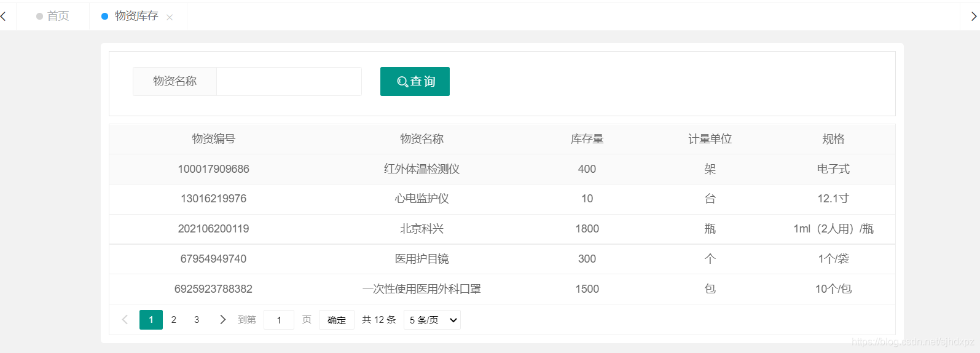The image size is (980, 353).
Task: Click the 库存量 column header
Action: (x=587, y=139)
